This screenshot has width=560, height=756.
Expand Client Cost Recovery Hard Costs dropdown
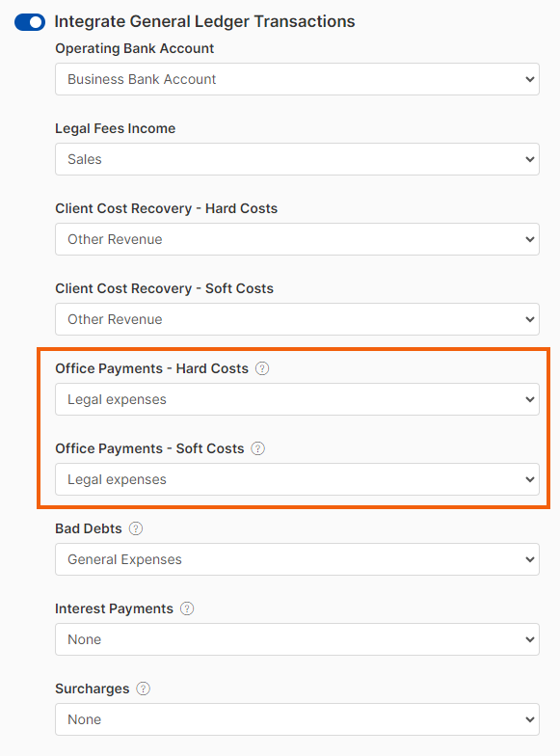297,239
